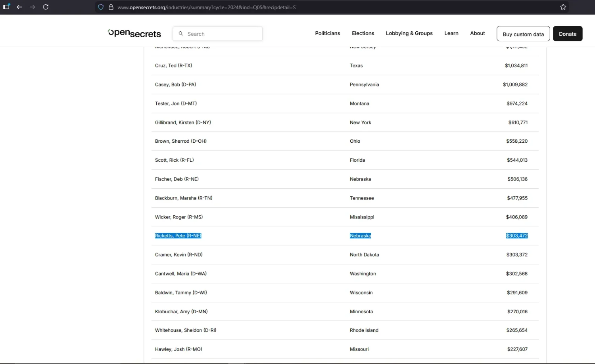Click the Pennsylvania state cell
595x364 pixels.
click(365, 85)
